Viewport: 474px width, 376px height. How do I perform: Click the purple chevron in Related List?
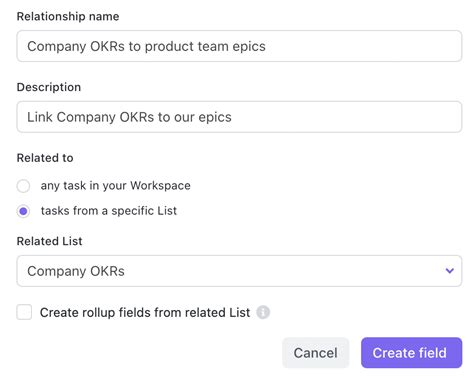[450, 271]
